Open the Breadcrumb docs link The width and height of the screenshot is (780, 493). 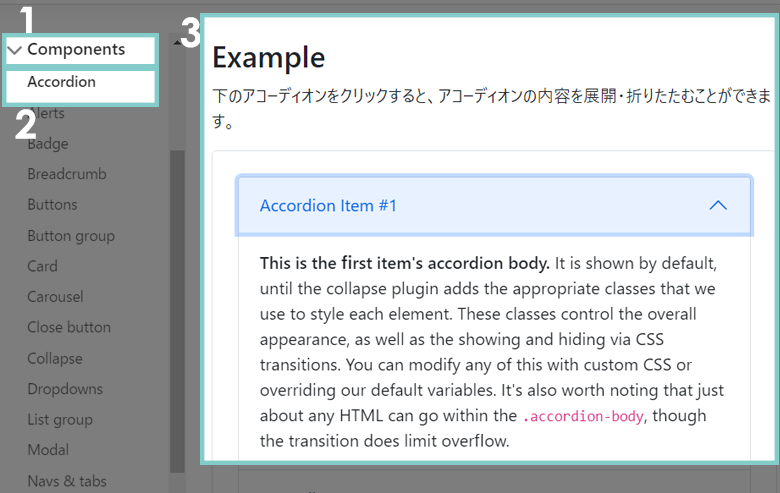click(x=67, y=174)
